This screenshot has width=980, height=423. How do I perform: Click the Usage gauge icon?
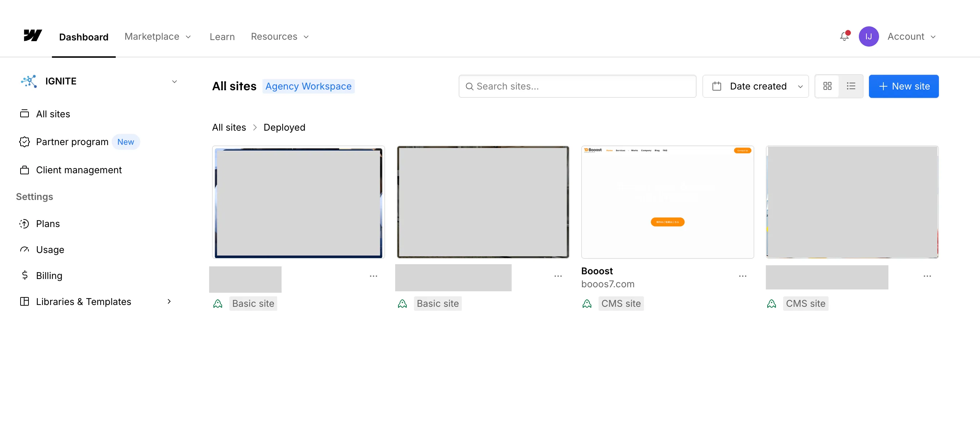tap(25, 249)
